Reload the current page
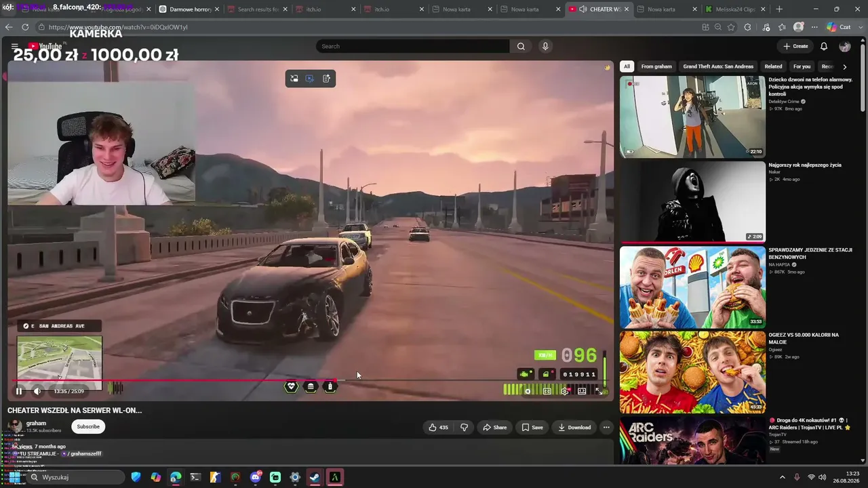Viewport: 868px width, 488px height. [25, 27]
